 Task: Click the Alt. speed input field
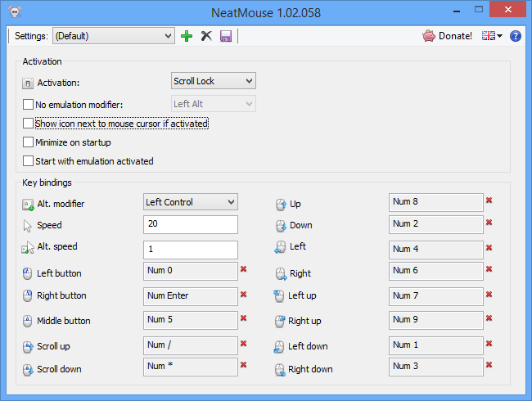[191, 250]
